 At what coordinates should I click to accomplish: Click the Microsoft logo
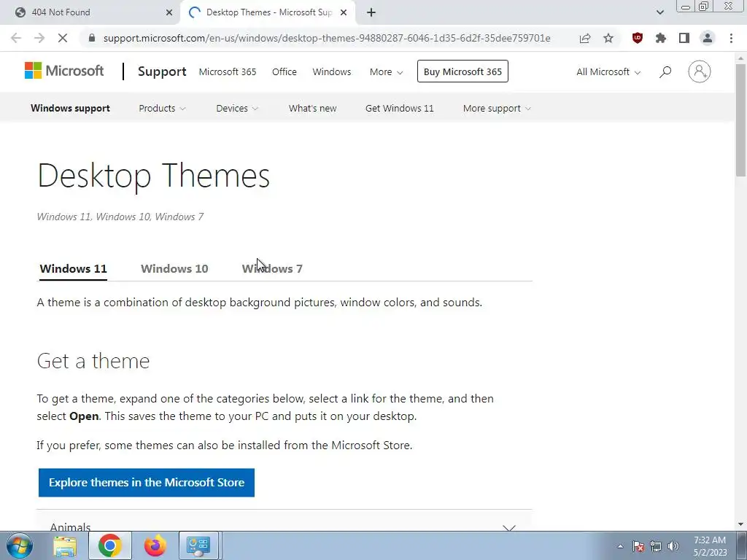coord(64,71)
